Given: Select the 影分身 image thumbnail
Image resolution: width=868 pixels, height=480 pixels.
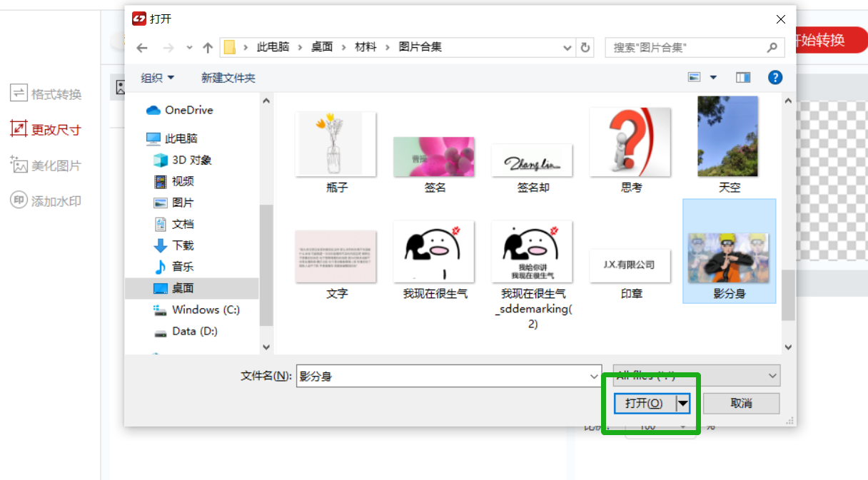Looking at the screenshot, I should coord(729,257).
